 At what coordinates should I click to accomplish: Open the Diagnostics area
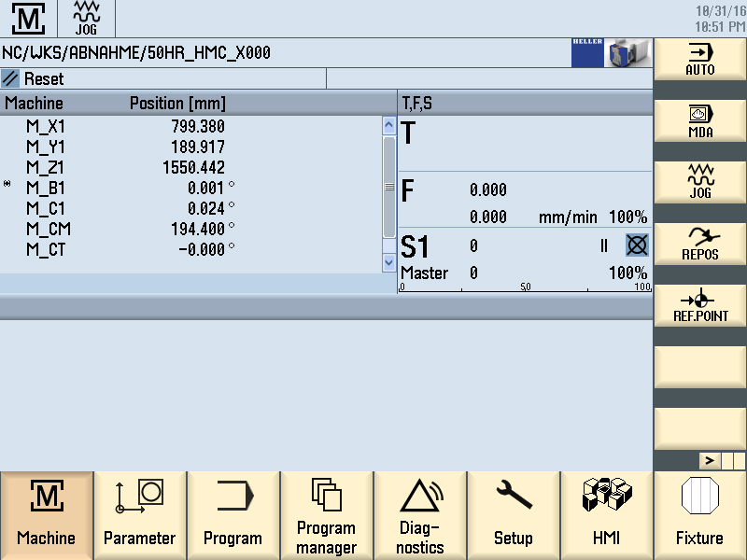[x=420, y=515]
